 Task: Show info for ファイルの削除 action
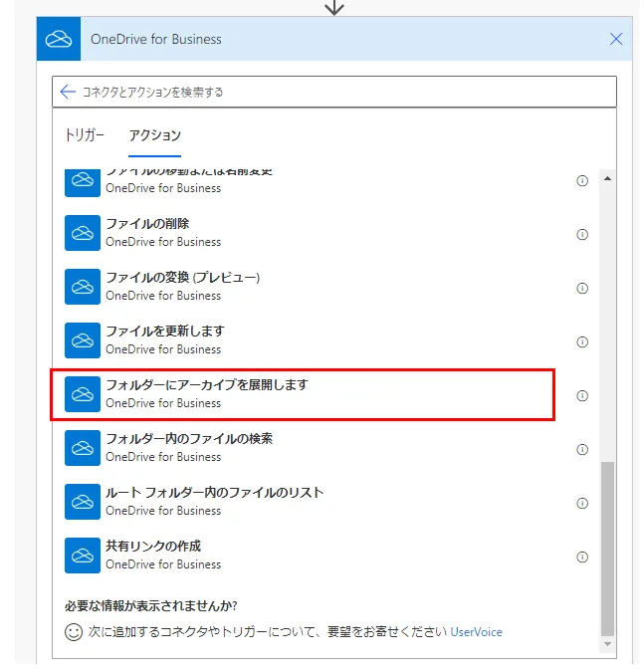point(582,234)
